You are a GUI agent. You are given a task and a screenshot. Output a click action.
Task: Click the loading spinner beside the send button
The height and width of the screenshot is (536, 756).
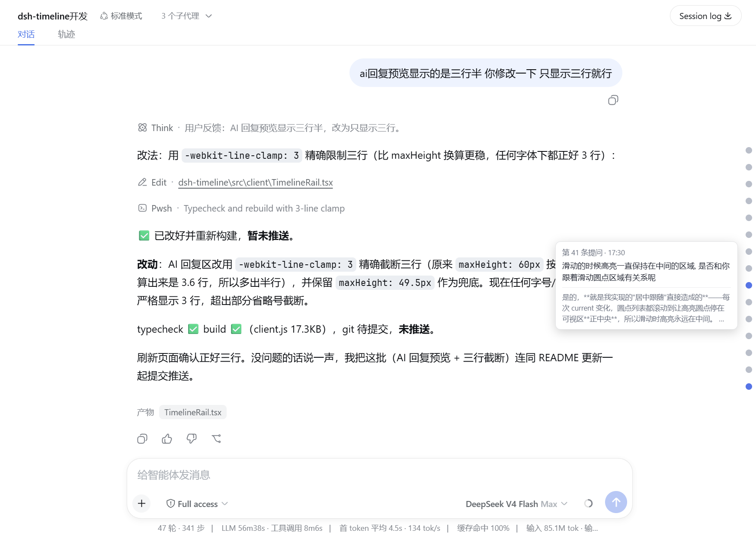588,503
